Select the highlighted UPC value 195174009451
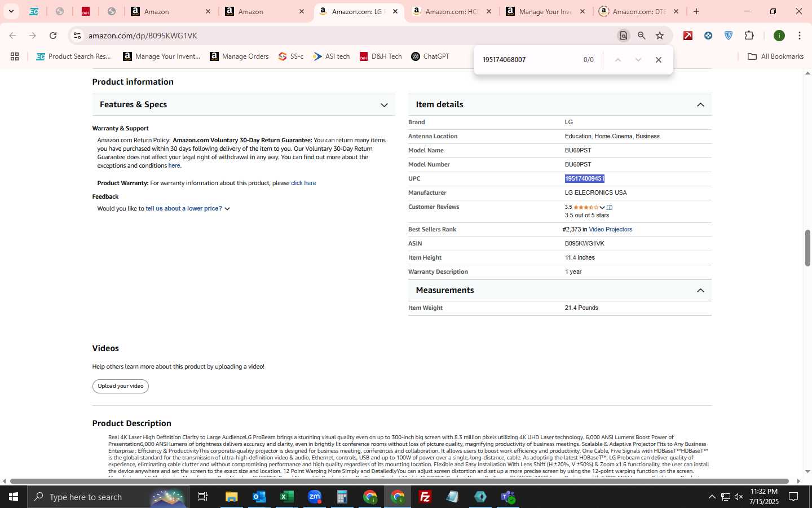This screenshot has height=508, width=812. (585, 179)
